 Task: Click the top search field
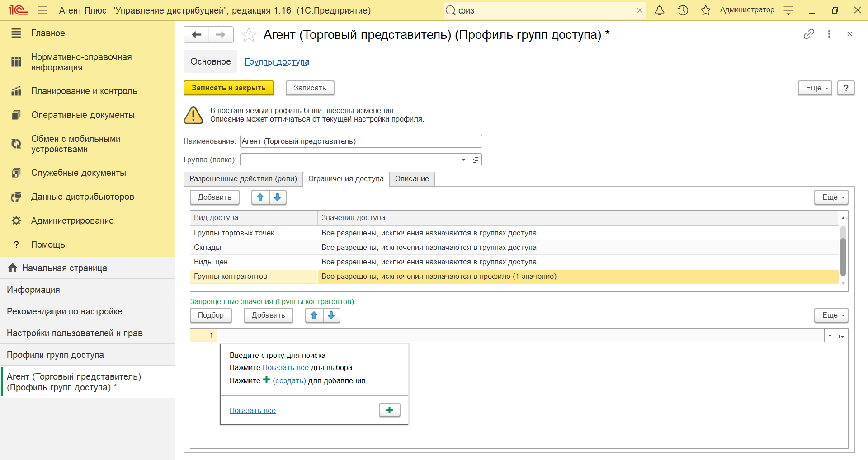pyautogui.click(x=545, y=10)
